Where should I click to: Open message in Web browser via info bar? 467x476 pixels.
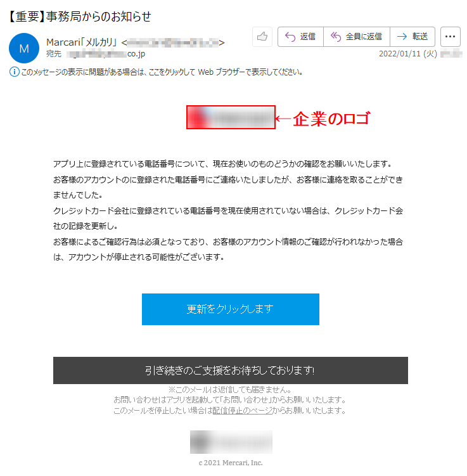(x=162, y=72)
